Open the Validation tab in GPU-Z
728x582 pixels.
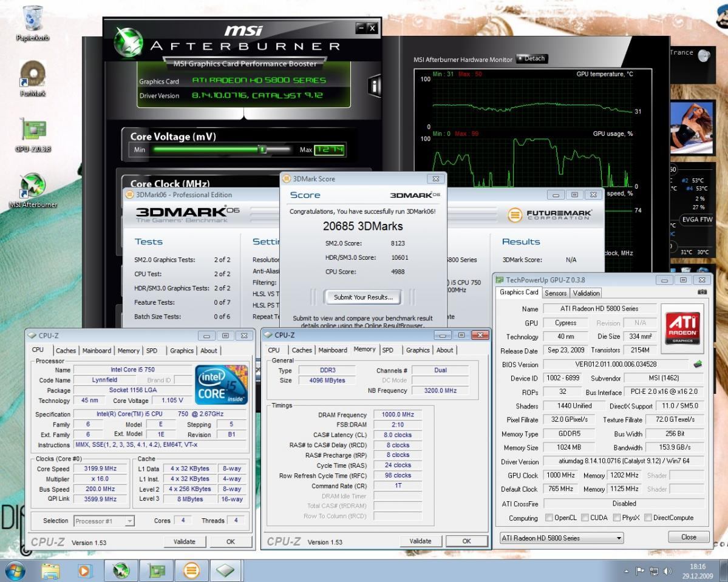(586, 293)
